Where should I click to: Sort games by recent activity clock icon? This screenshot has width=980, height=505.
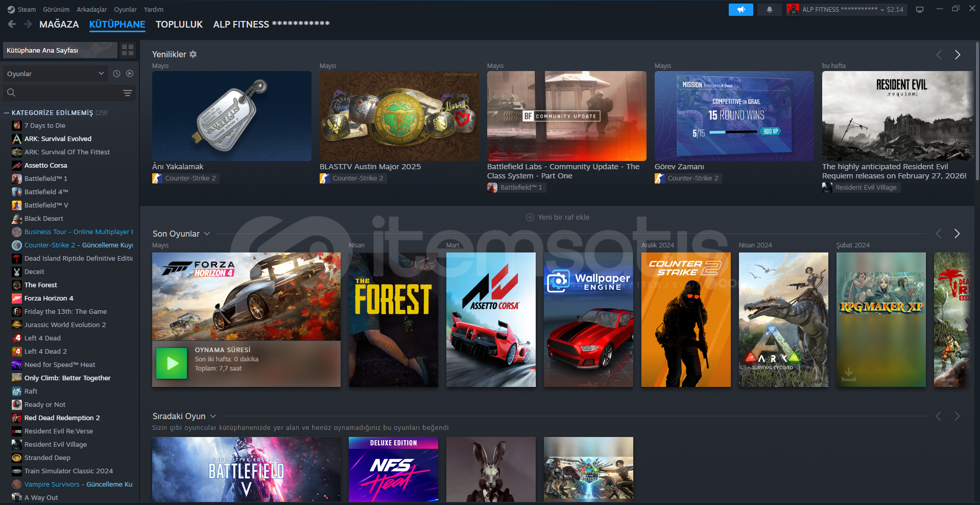coord(116,74)
